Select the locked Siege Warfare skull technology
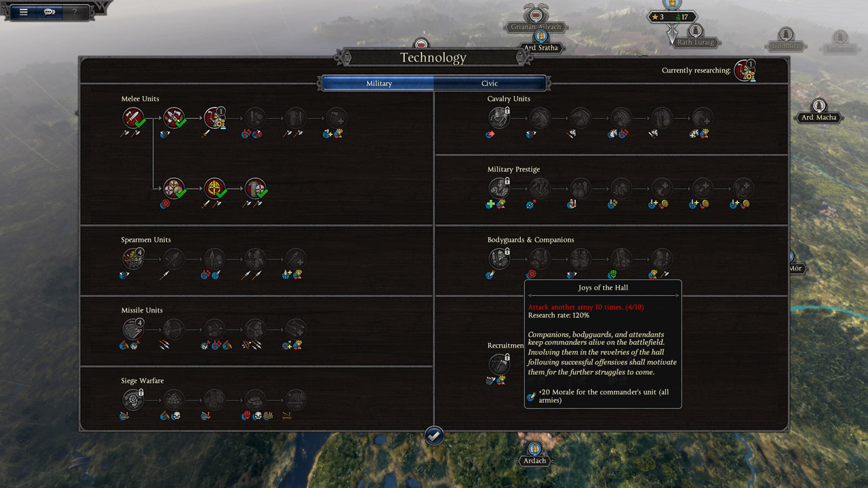868x488 pixels. point(134,400)
